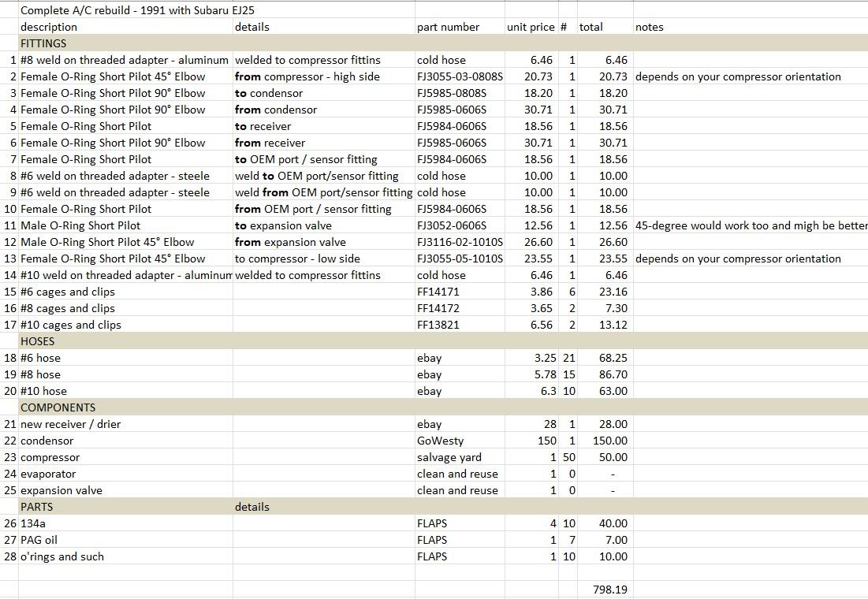
Task: Click the COMPONENTS section header row
Action: tap(58, 407)
